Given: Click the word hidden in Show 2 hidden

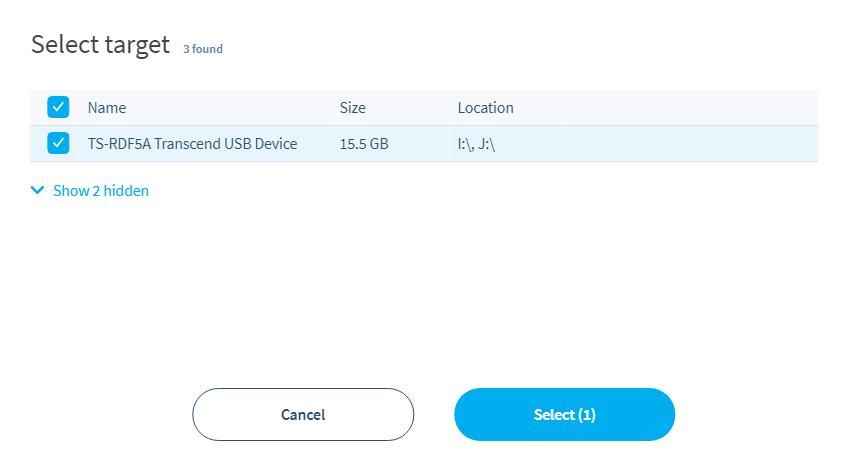Looking at the screenshot, I should coord(126,191).
